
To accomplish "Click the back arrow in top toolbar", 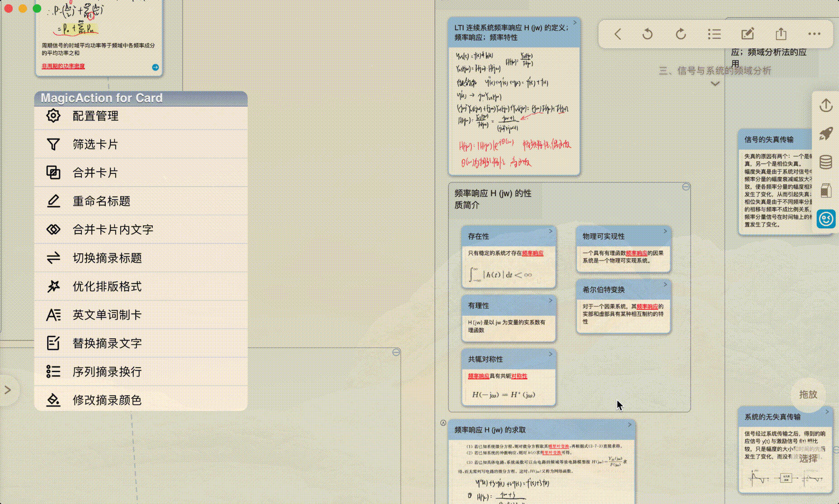I will [x=617, y=34].
